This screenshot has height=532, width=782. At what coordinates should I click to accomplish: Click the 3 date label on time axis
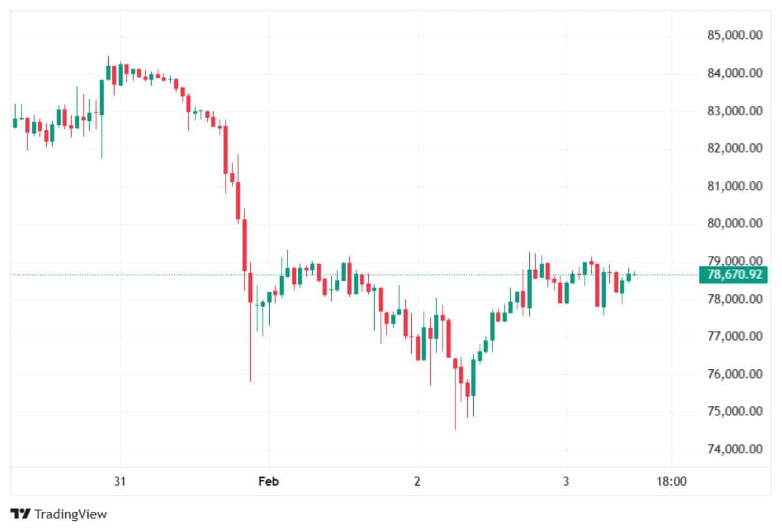click(x=566, y=482)
